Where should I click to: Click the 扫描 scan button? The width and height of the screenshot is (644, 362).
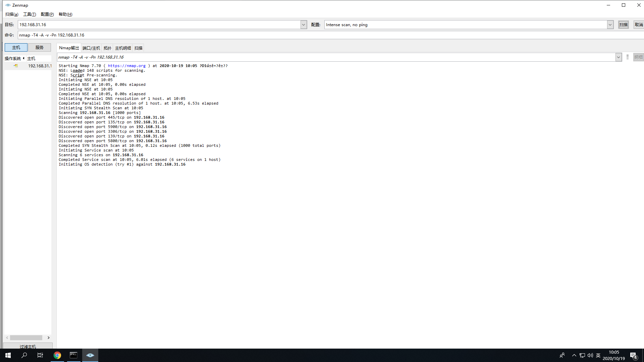click(x=623, y=25)
